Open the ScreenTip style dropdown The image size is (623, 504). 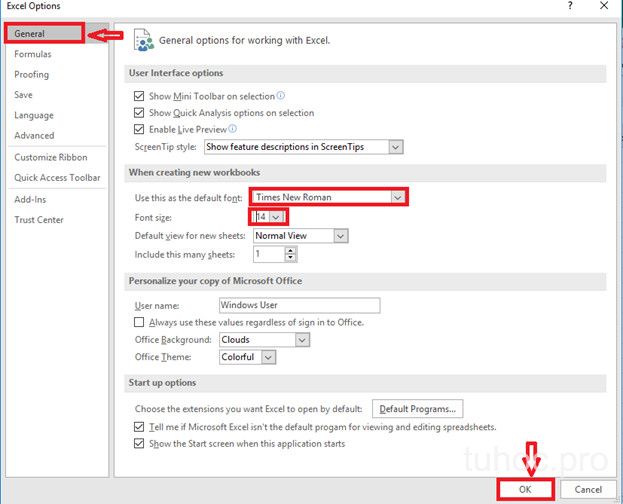tap(395, 147)
